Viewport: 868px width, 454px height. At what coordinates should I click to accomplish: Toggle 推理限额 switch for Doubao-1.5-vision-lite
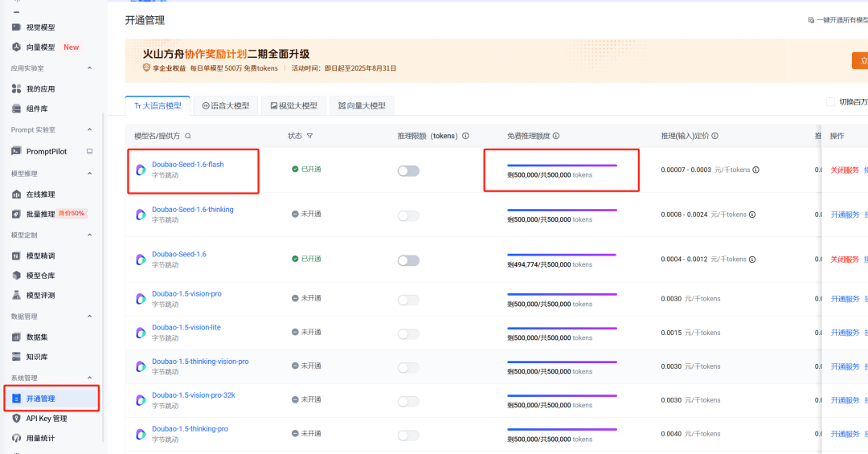tap(408, 333)
